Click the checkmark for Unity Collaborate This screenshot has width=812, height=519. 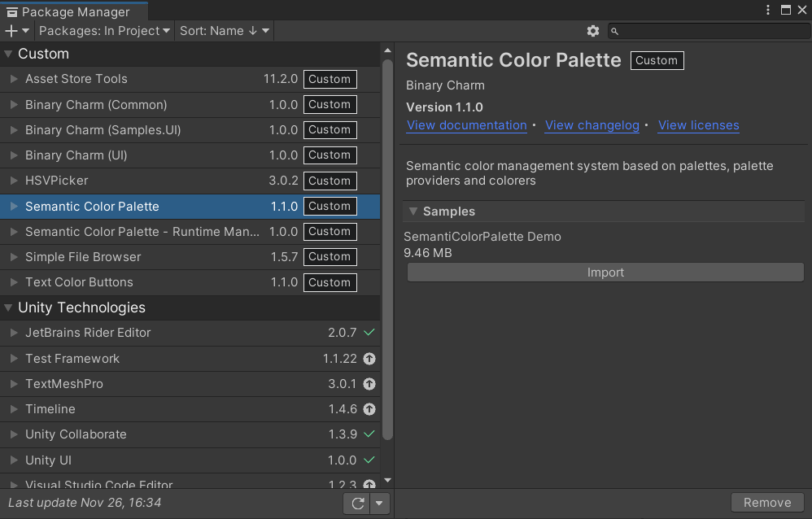click(x=369, y=434)
